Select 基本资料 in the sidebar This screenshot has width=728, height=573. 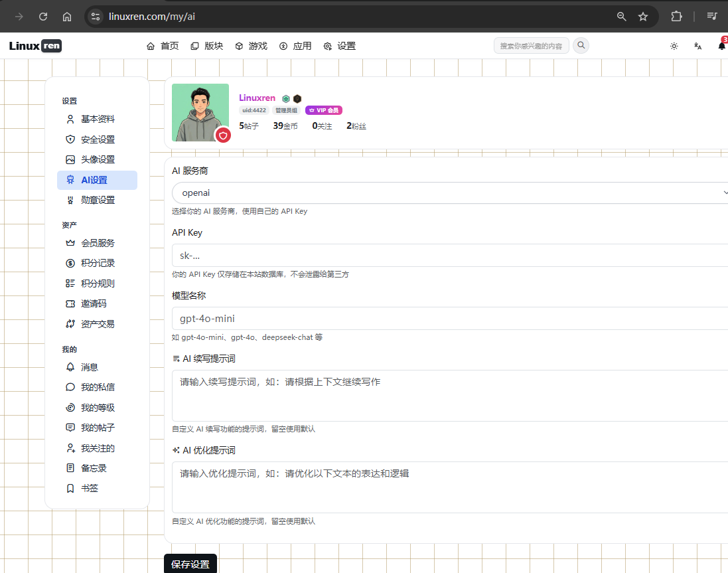[97, 120]
